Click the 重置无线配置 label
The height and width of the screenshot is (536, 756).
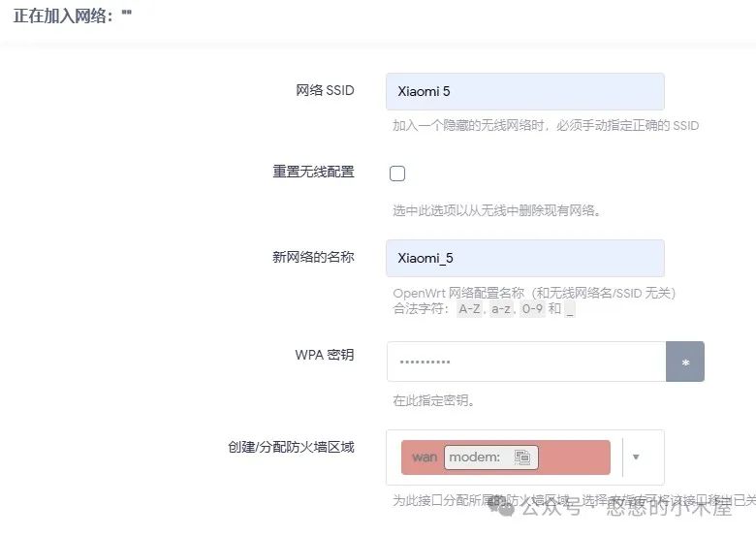point(313,172)
